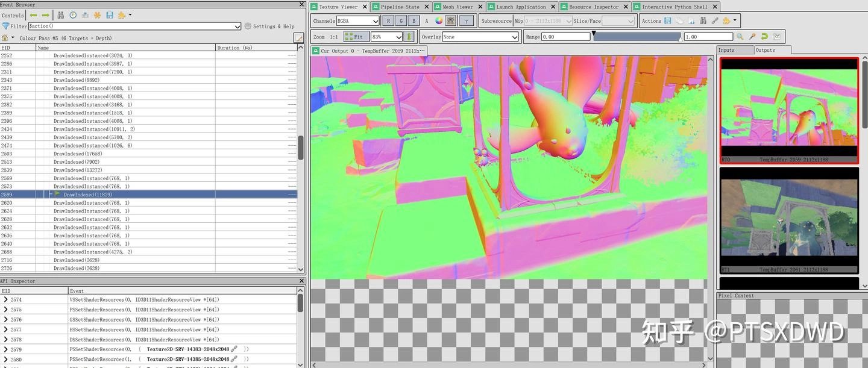Toggle the 1:1 zoom button
Viewport: 868px width, 368px height.
pos(335,37)
